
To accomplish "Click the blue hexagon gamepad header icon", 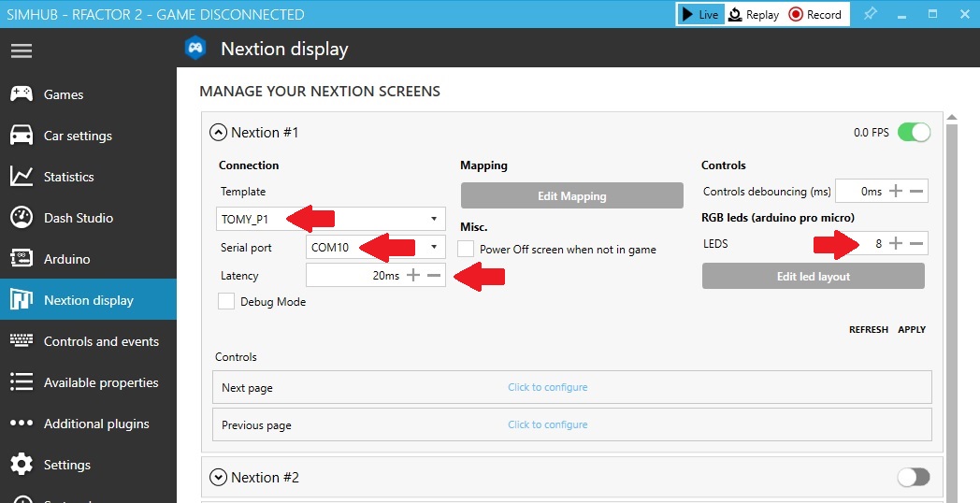I will click(x=195, y=48).
